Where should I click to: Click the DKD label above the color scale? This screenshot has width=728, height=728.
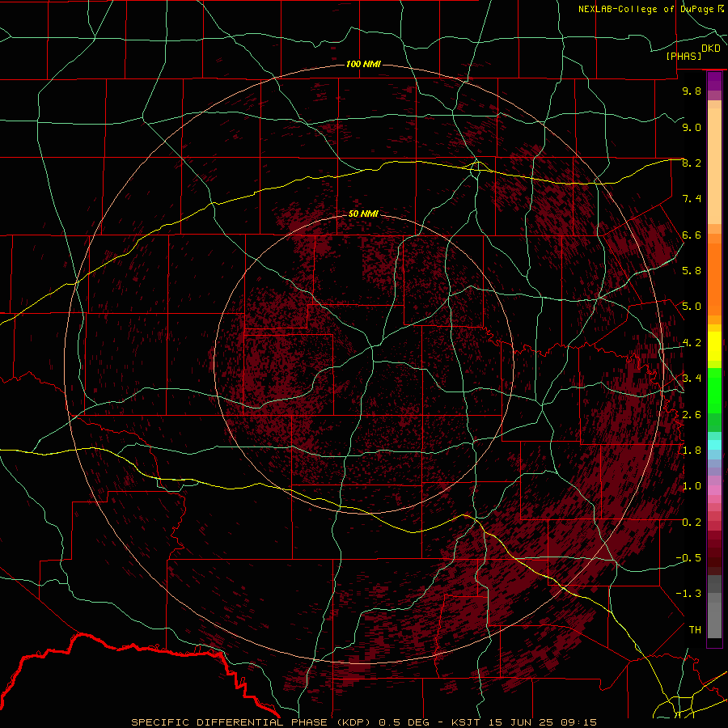pos(710,49)
